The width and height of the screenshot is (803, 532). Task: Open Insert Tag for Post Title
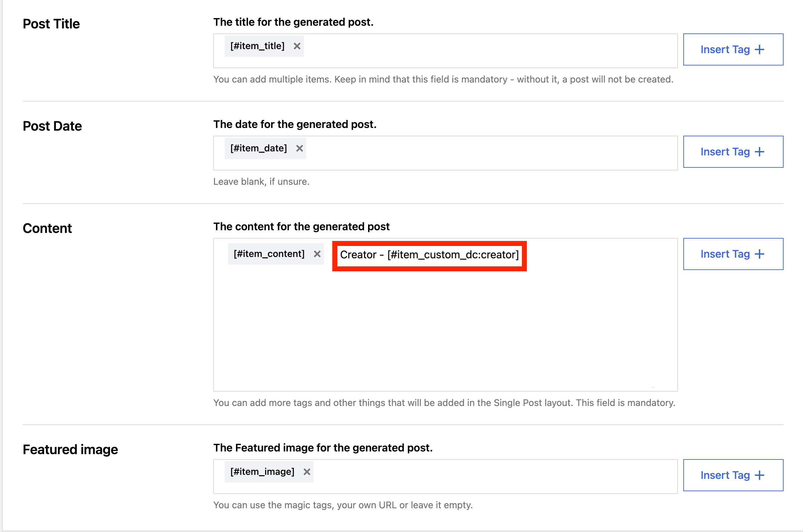click(x=733, y=49)
